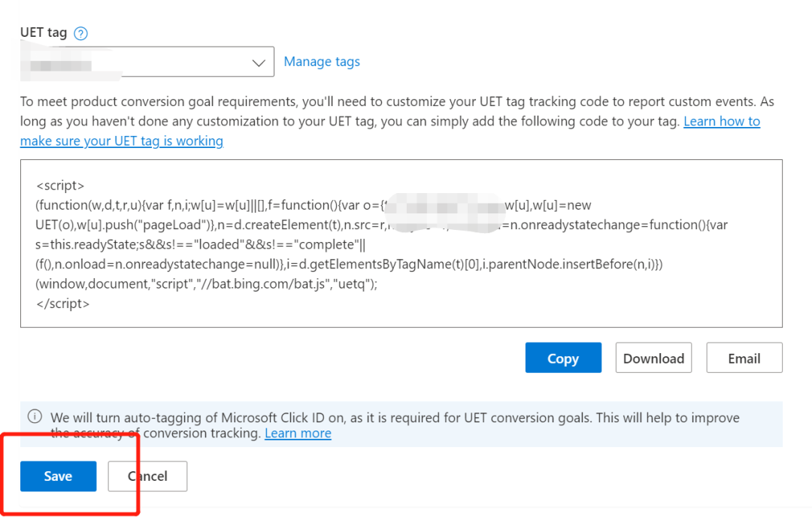Viewport: 812px width, 517px height.
Task: Click the 'UET tag' field label
Action: coord(44,32)
